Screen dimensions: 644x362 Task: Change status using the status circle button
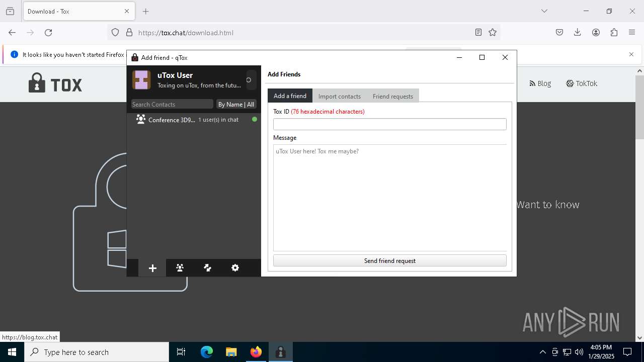click(x=249, y=80)
